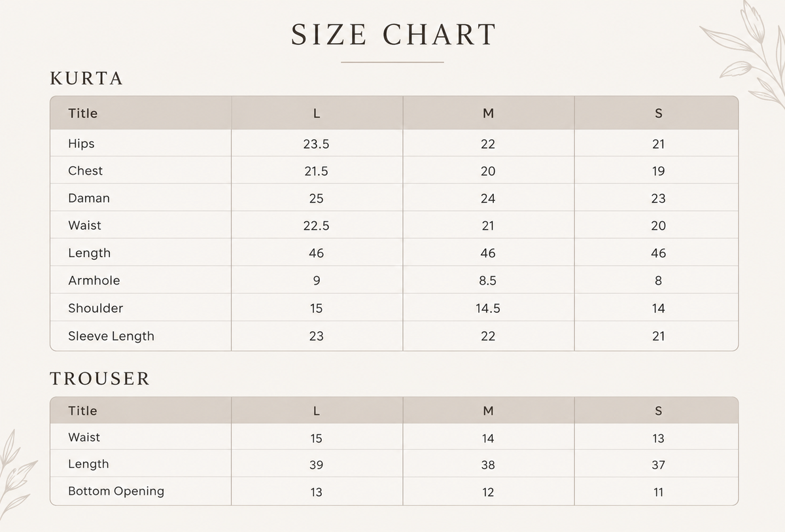This screenshot has width=785, height=532.
Task: Select the Armhole value 8.5 for M
Action: click(x=488, y=281)
